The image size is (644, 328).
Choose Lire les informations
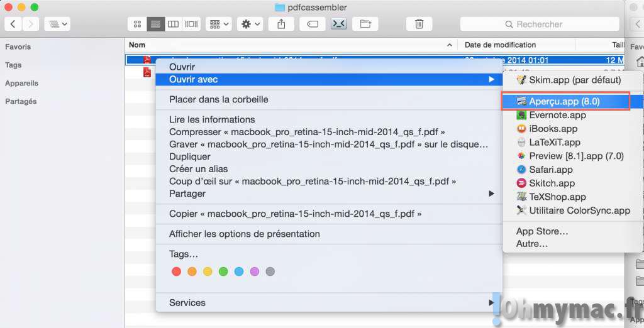[x=329, y=119]
